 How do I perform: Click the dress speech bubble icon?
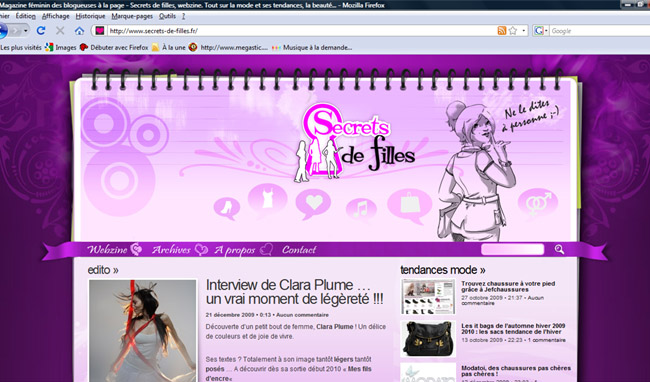(x=268, y=199)
